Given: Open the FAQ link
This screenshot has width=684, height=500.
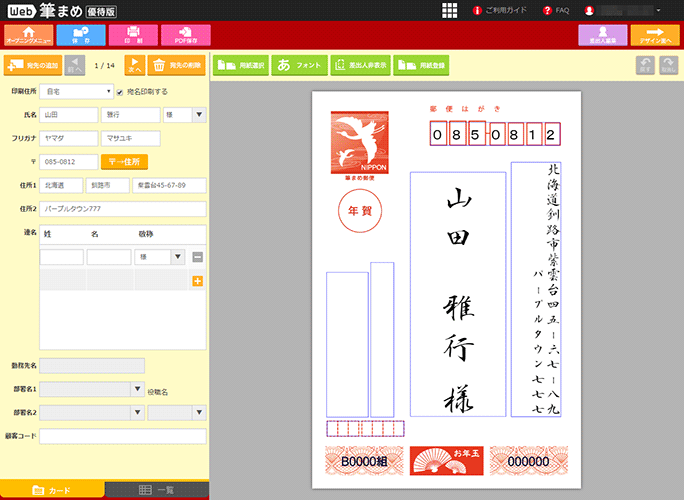Looking at the screenshot, I should (556, 10).
